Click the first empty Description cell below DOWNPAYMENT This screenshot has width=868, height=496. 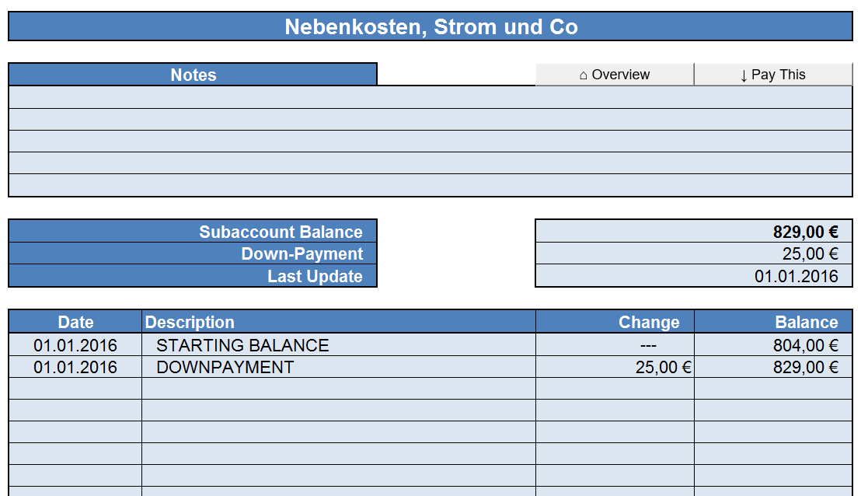point(339,389)
